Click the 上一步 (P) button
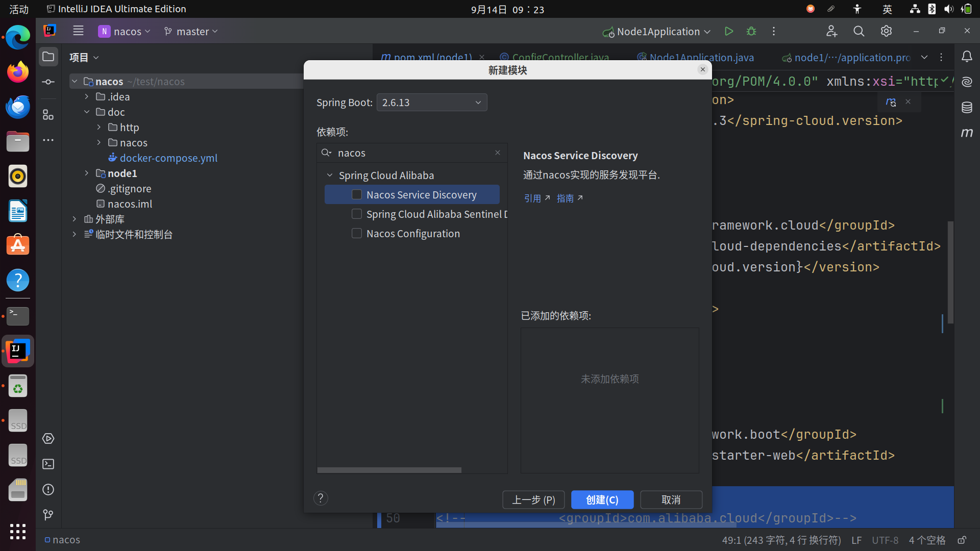The height and width of the screenshot is (551, 980). (533, 499)
